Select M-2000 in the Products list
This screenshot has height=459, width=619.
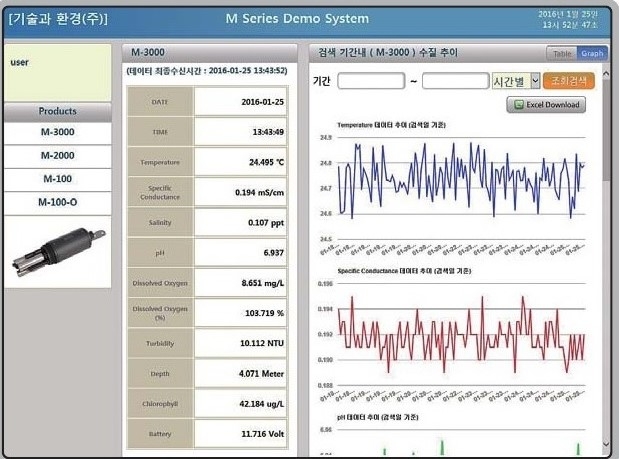tap(57, 156)
